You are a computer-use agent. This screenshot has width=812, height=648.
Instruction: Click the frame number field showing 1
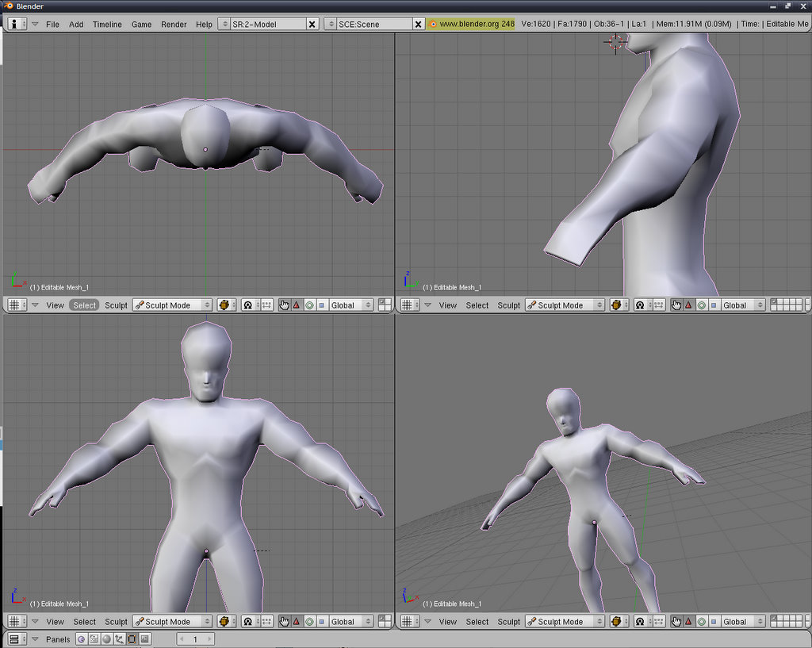195,638
